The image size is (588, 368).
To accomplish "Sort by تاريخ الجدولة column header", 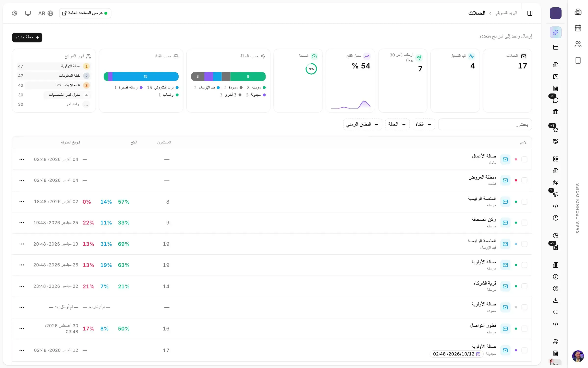I will 71,143.
